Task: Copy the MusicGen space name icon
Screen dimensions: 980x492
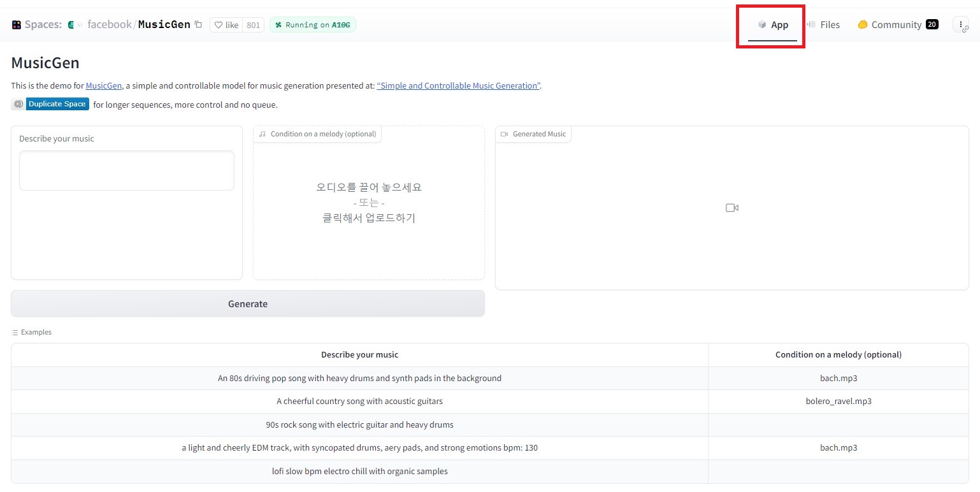Action: click(198, 25)
